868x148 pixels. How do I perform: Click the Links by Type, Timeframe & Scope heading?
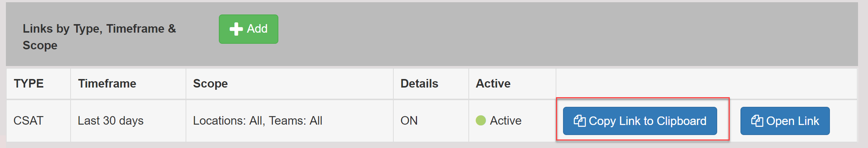click(x=99, y=37)
